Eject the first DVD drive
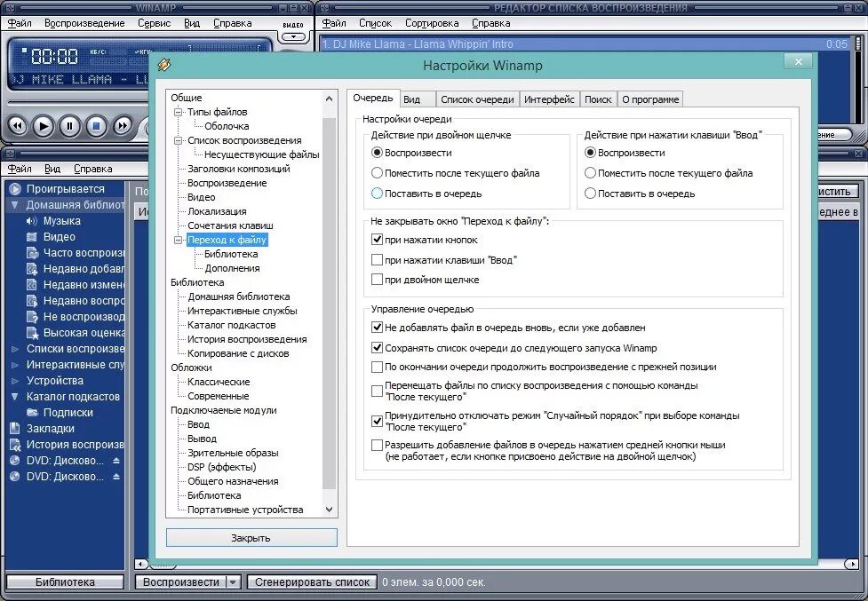 click(116, 461)
